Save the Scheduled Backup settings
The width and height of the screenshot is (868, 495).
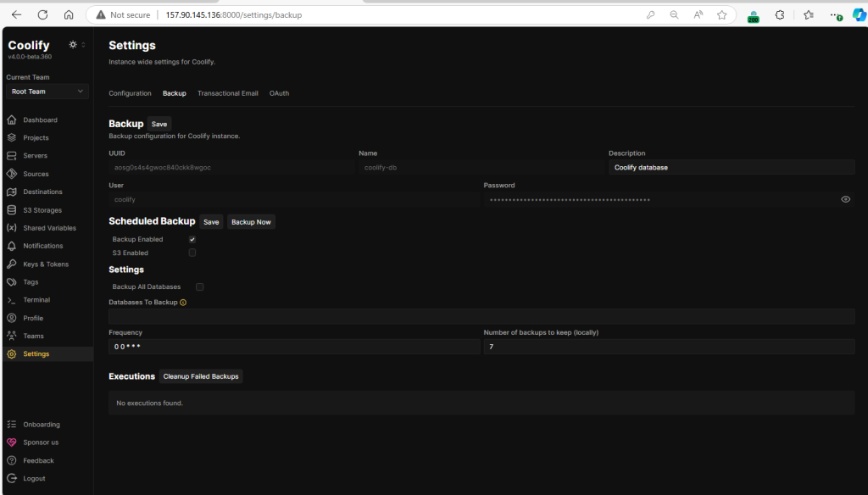(211, 222)
